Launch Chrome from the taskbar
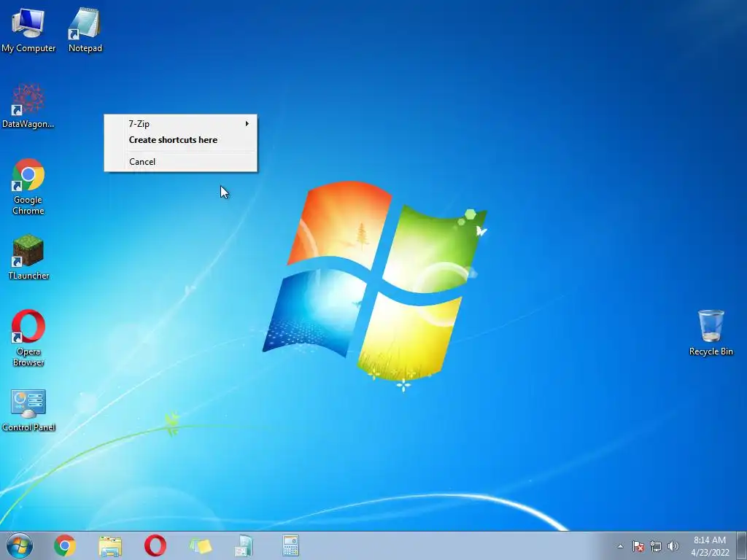This screenshot has width=747, height=560. [65, 545]
